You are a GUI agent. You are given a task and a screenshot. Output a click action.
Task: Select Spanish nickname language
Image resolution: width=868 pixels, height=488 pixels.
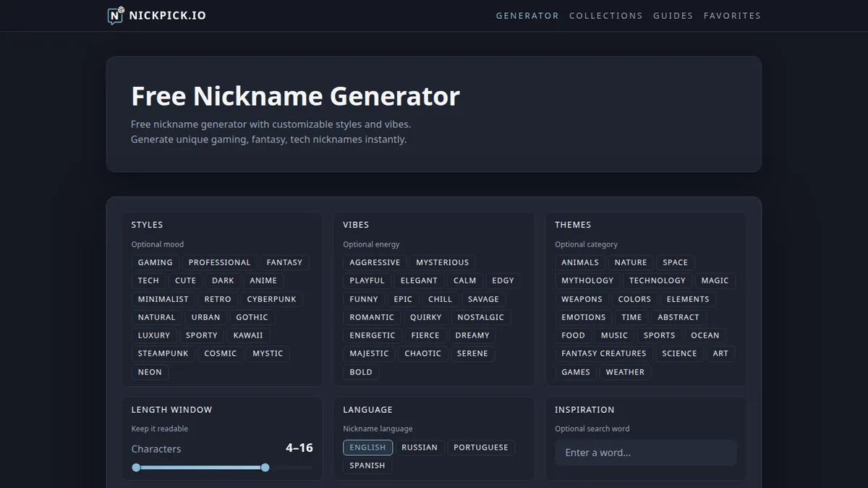click(367, 466)
